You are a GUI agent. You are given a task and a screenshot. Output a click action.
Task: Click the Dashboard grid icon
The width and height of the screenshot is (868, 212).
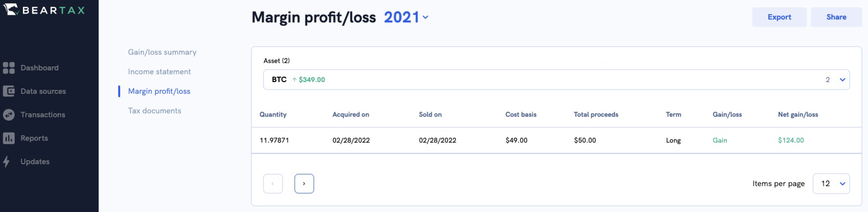click(9, 68)
